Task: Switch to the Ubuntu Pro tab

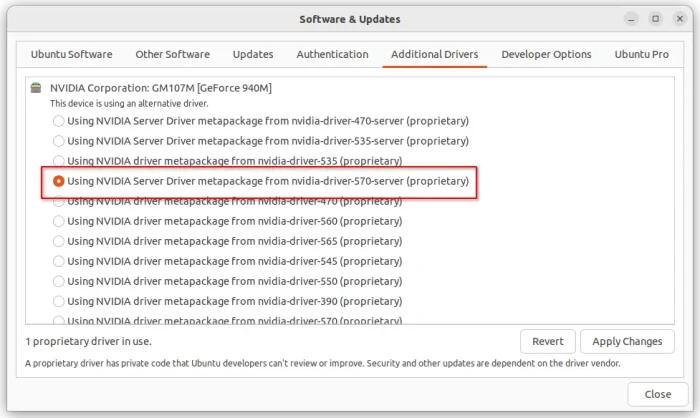Action: 642,54
